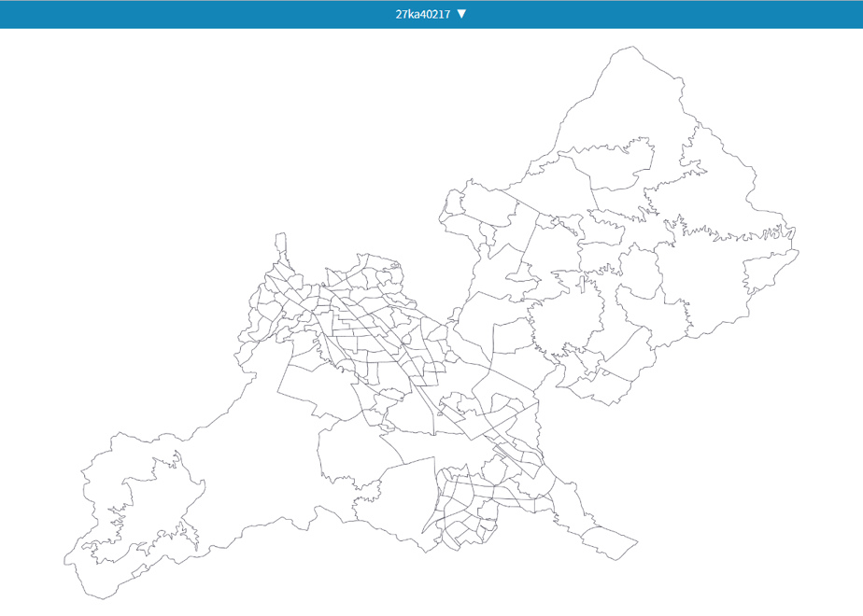Click the 27ka40217 dataset title text
Screen dimensions: 863x616
pos(422,14)
